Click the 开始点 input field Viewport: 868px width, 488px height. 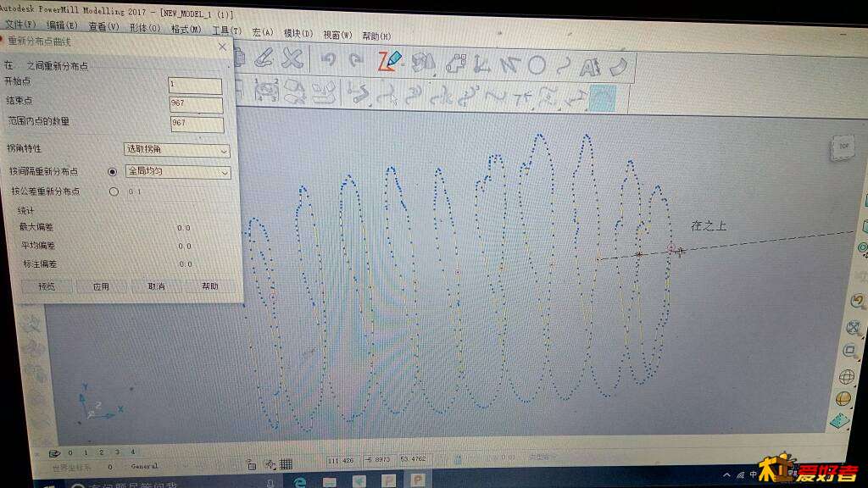pos(195,86)
